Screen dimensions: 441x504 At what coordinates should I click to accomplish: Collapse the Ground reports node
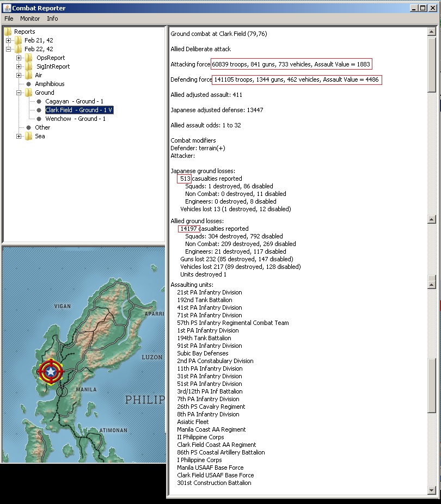tap(19, 93)
